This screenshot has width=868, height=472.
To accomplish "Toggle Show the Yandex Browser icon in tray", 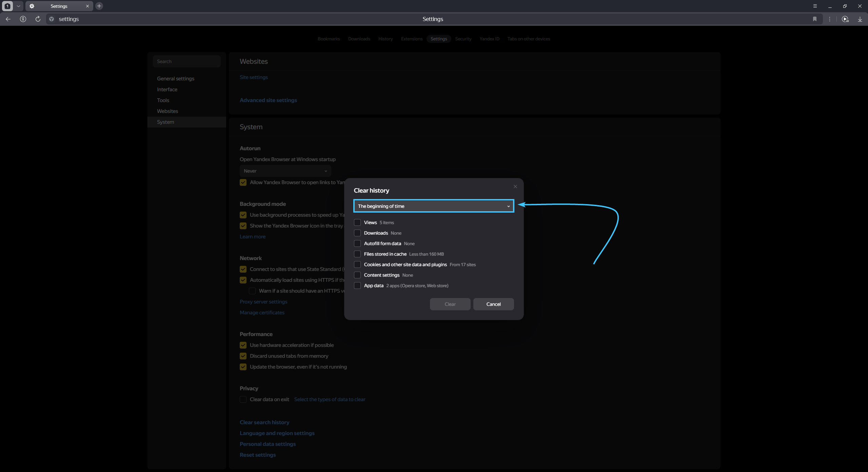I will 243,226.
